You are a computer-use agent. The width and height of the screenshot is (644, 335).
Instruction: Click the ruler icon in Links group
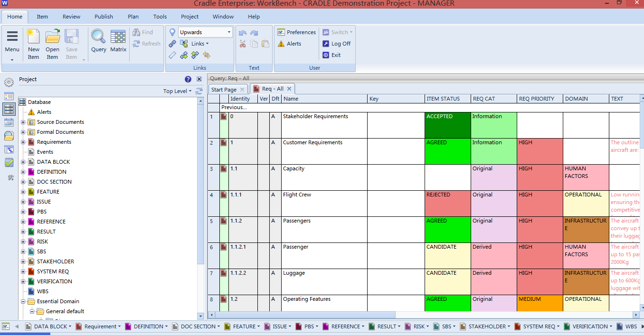point(172,55)
